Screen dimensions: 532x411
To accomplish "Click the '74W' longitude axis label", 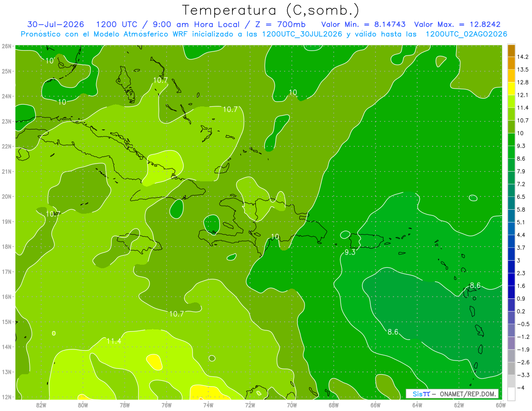I will (x=208, y=404).
